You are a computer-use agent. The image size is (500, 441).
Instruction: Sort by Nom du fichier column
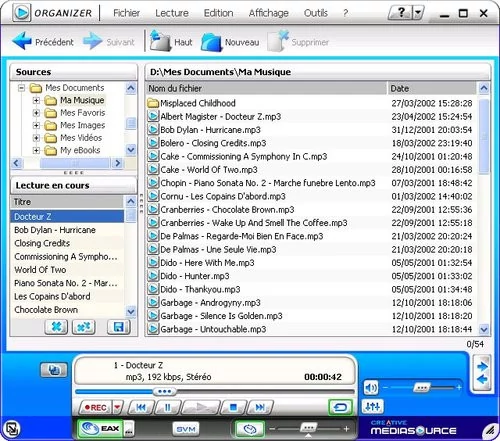click(x=266, y=88)
